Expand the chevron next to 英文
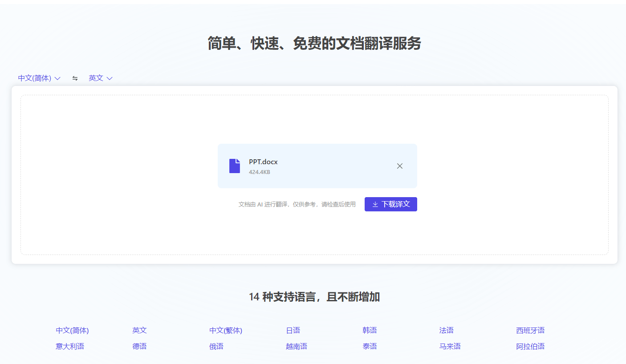 pos(110,78)
